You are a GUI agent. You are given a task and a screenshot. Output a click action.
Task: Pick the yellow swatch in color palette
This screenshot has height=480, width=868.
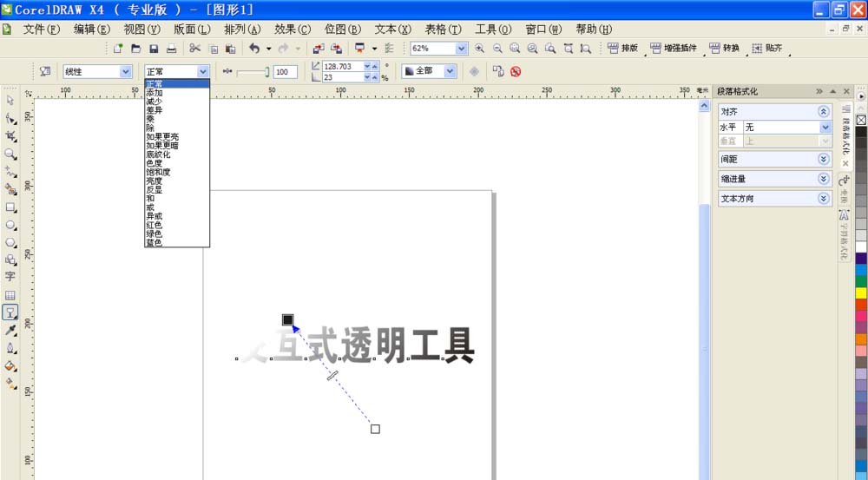click(x=861, y=293)
